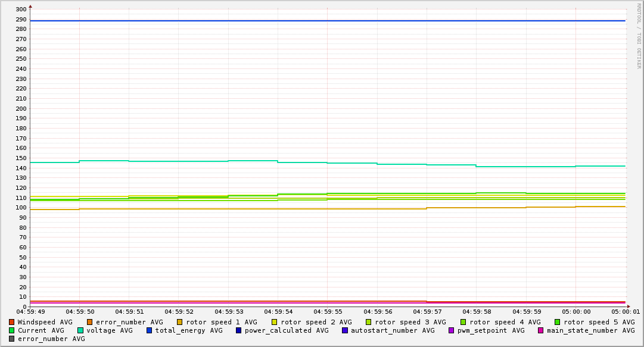The height and width of the screenshot is (347, 644).
Task: Select the rotor speed 1 AVG color box
Action: 180,322
